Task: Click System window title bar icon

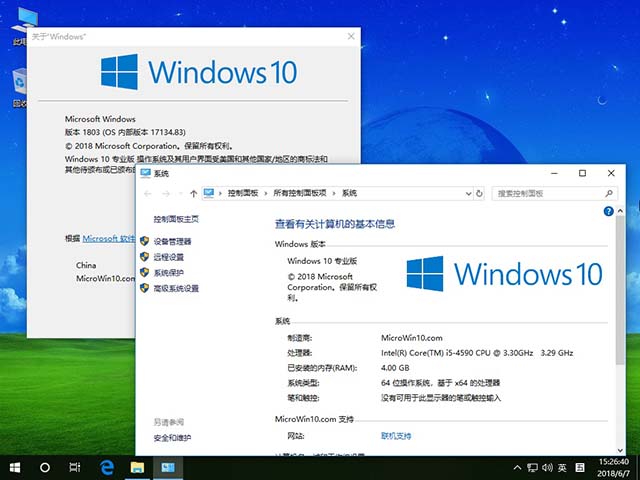Action: tap(145, 173)
